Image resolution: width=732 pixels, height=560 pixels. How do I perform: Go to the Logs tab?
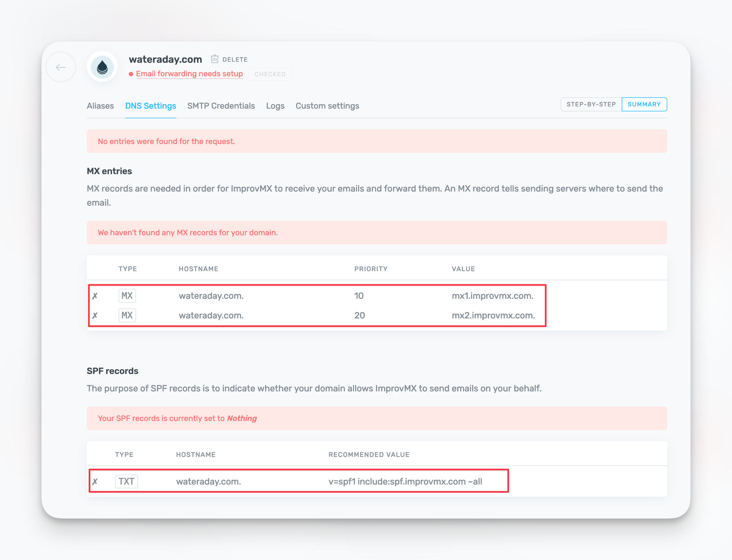[275, 106]
